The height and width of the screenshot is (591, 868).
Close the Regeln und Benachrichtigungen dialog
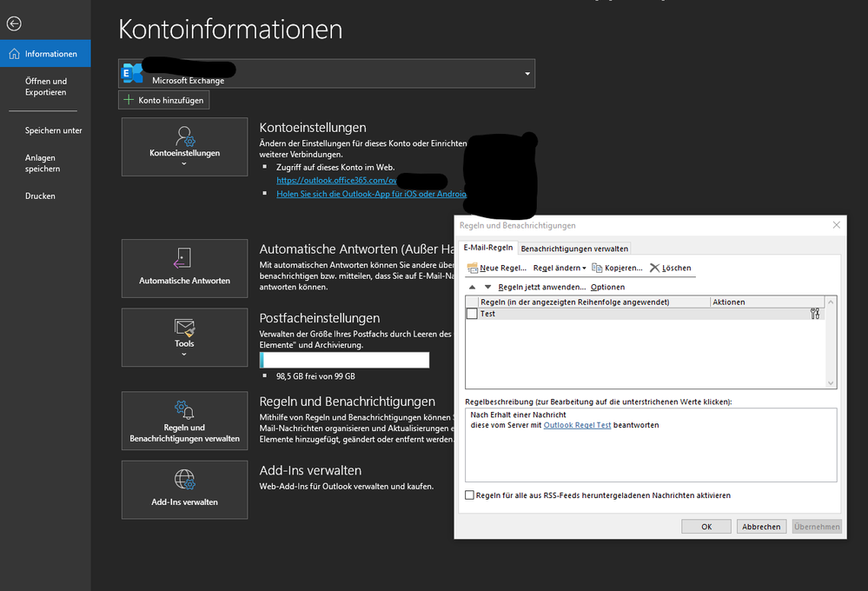(836, 225)
